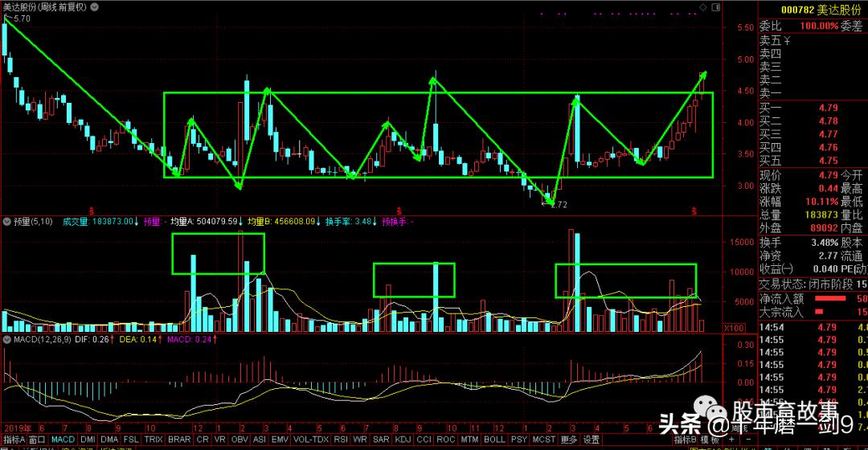868x450 pixels.
Task: Switch to the MTM indicator tab
Action: 469,440
